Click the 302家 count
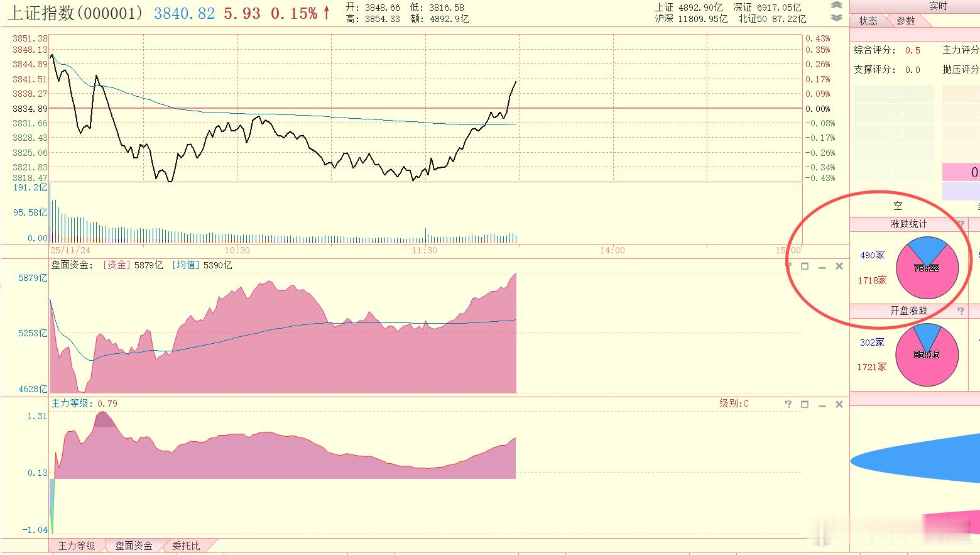 (x=872, y=343)
